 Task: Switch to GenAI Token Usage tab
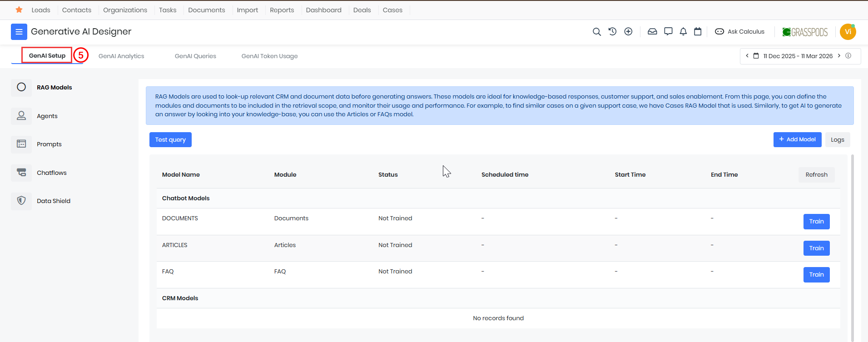click(269, 56)
